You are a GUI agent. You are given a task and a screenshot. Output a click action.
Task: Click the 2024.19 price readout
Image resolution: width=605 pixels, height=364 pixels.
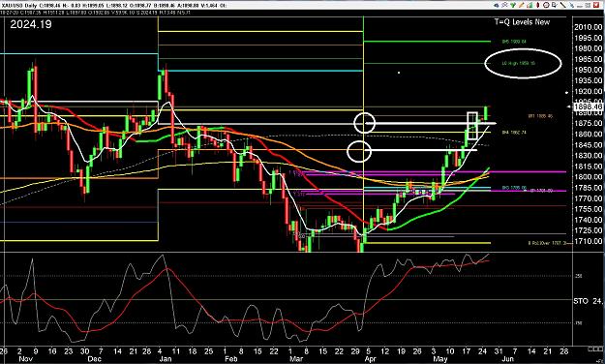(31, 24)
